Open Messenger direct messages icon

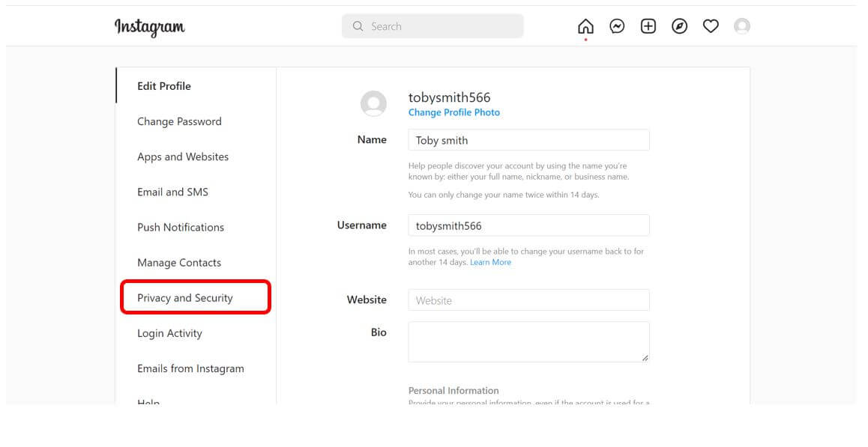(617, 27)
